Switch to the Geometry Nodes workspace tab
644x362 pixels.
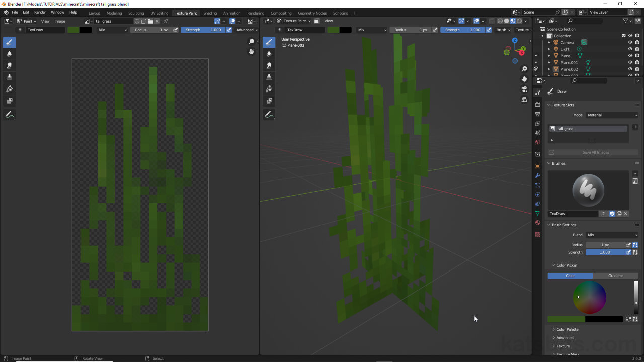(312, 13)
